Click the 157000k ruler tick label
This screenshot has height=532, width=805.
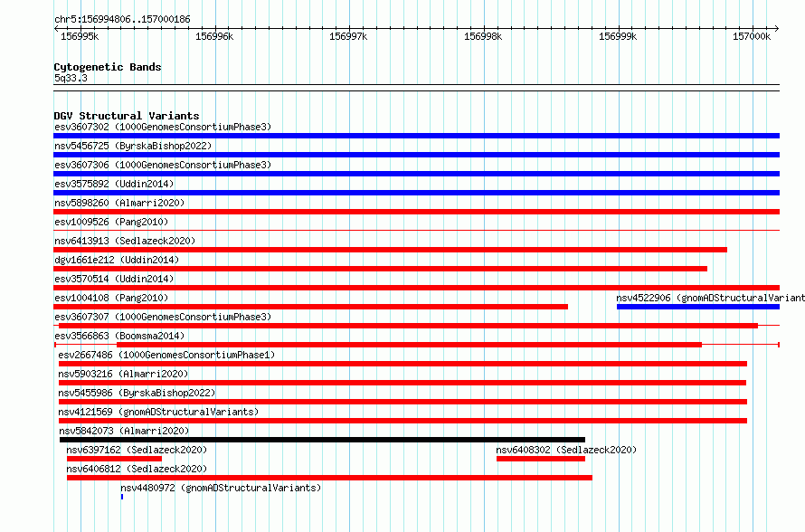[752, 36]
